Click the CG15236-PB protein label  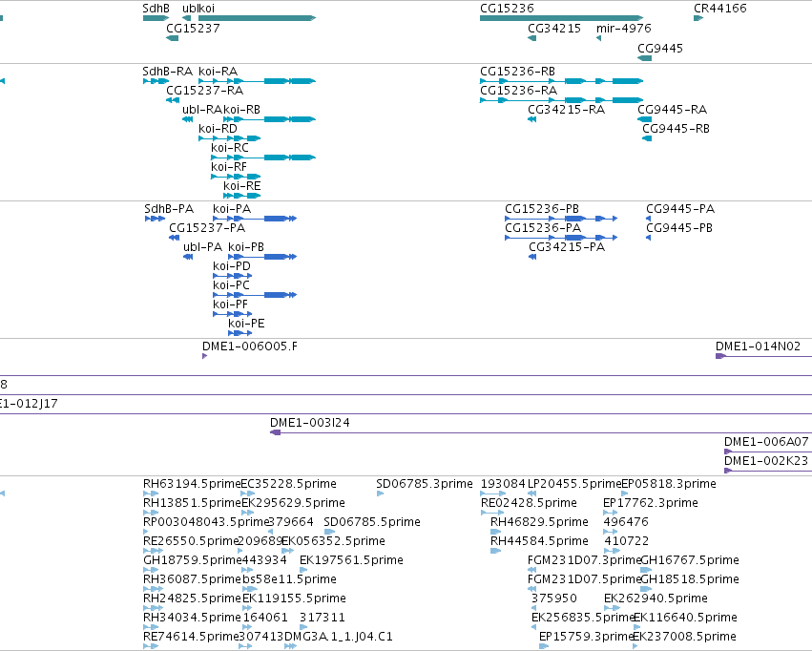click(x=542, y=209)
